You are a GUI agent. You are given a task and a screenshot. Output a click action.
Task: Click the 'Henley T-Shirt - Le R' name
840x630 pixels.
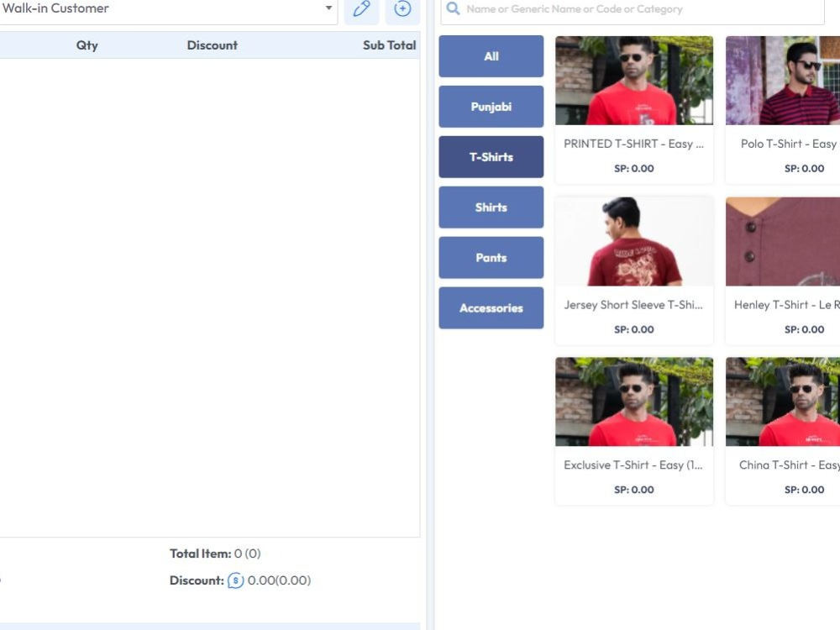(x=787, y=305)
